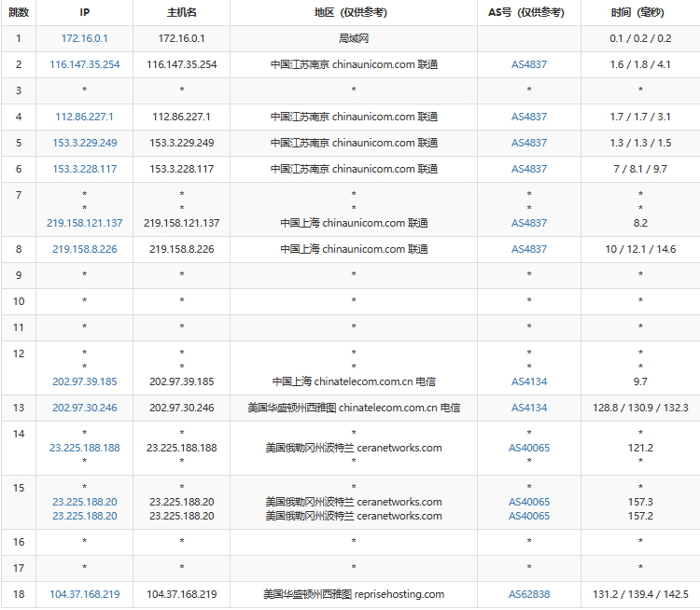Open IP link 23.225.188.188

[84, 448]
